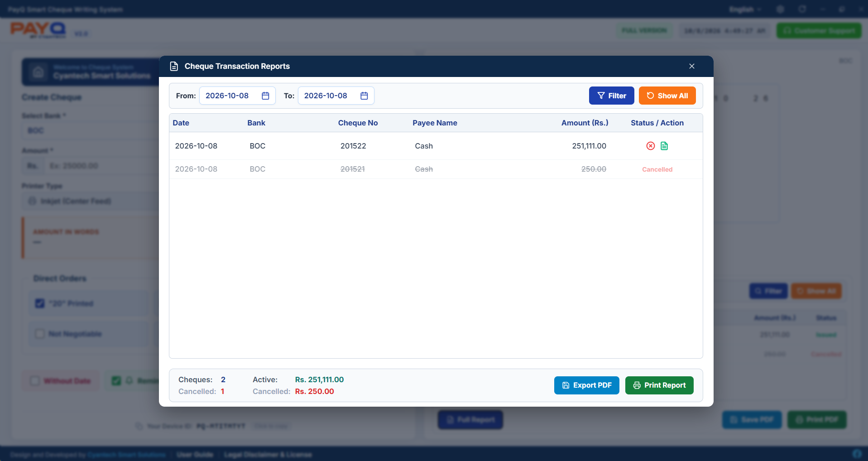Toggle the Without Date checkbox behind the dialog

35,381
